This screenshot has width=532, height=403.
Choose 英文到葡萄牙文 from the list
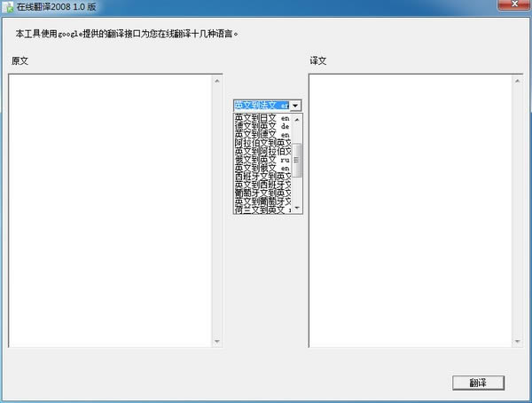(x=262, y=201)
